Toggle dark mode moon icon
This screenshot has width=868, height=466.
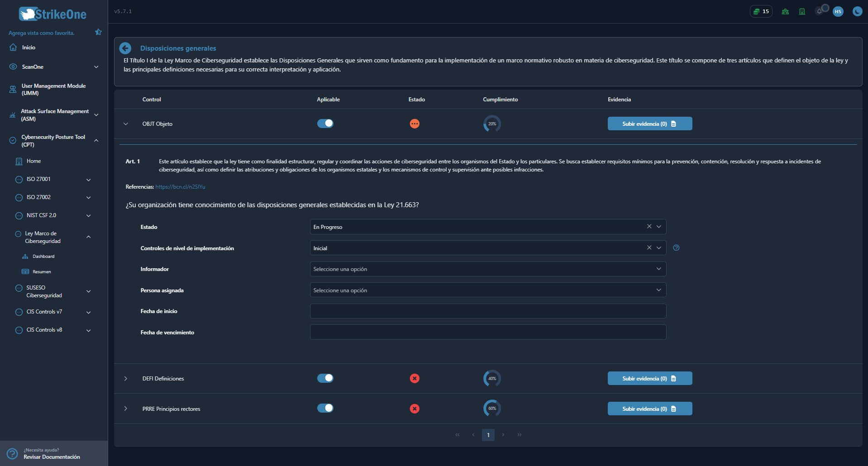pos(857,11)
